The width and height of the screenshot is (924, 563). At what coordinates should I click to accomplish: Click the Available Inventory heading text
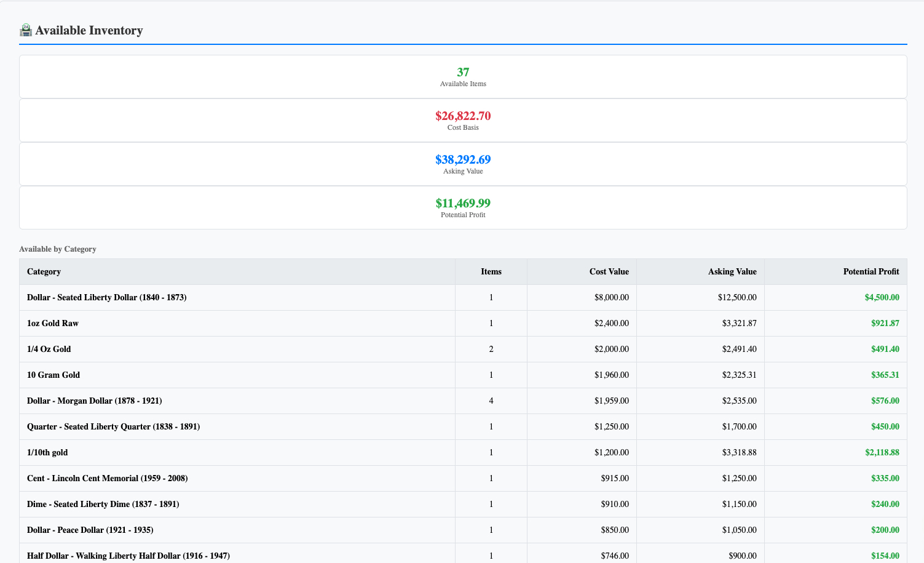89,30
